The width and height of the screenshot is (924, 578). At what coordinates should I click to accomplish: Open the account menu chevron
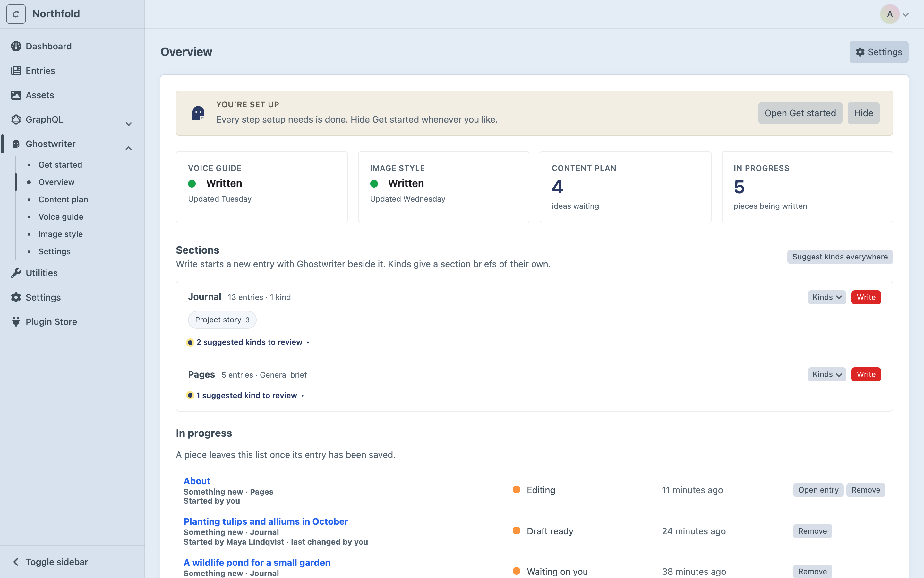click(x=906, y=15)
